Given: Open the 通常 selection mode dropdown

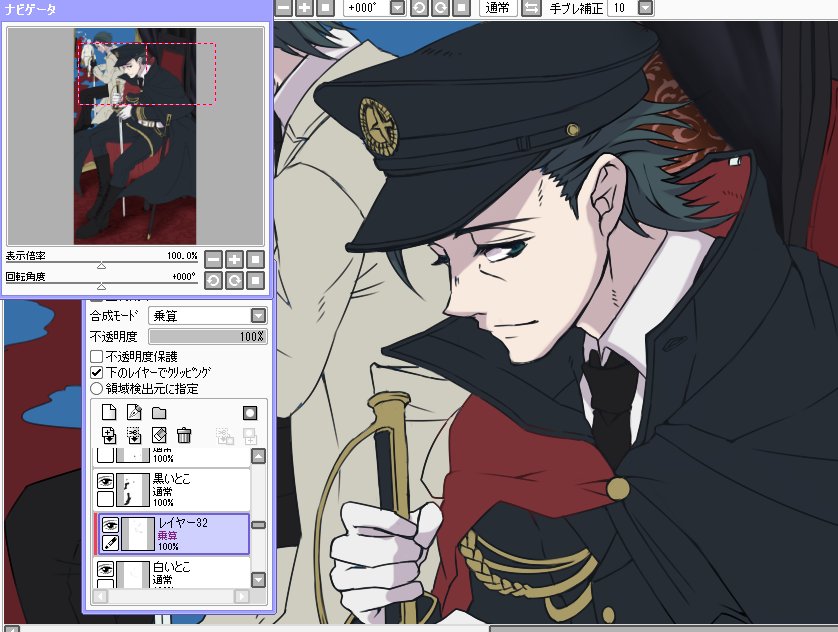Looking at the screenshot, I should (x=498, y=7).
